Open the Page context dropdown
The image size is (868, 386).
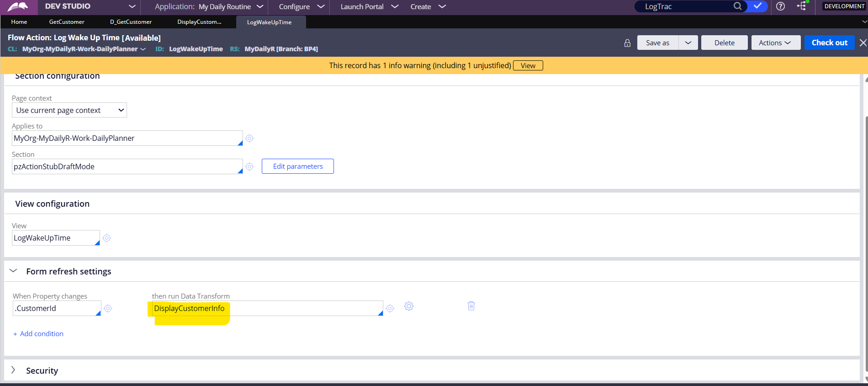(x=69, y=110)
